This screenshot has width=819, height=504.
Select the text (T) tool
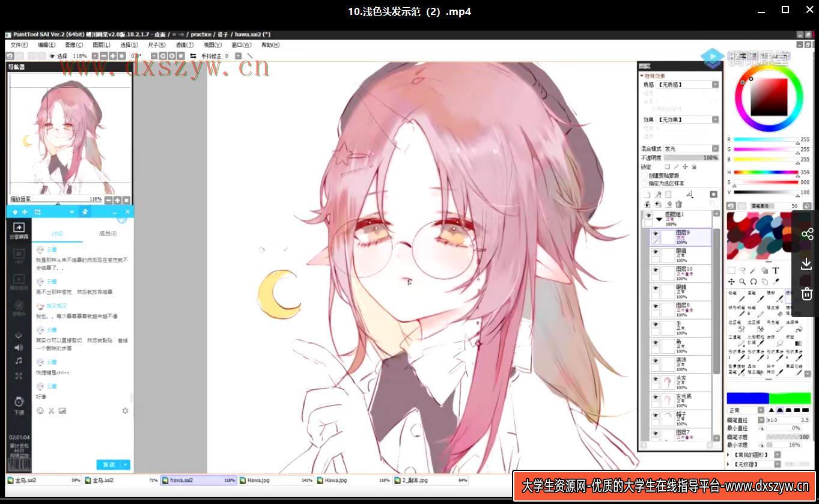(776, 270)
